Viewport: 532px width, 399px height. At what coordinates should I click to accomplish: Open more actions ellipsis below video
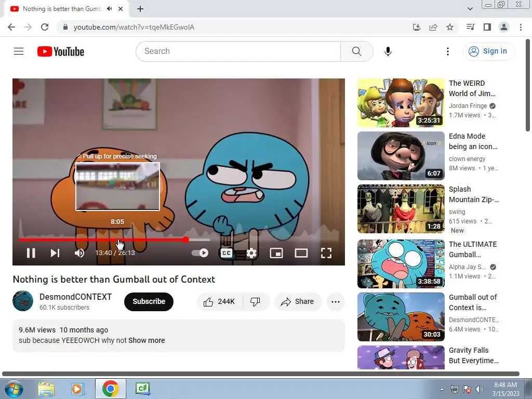coord(336,302)
